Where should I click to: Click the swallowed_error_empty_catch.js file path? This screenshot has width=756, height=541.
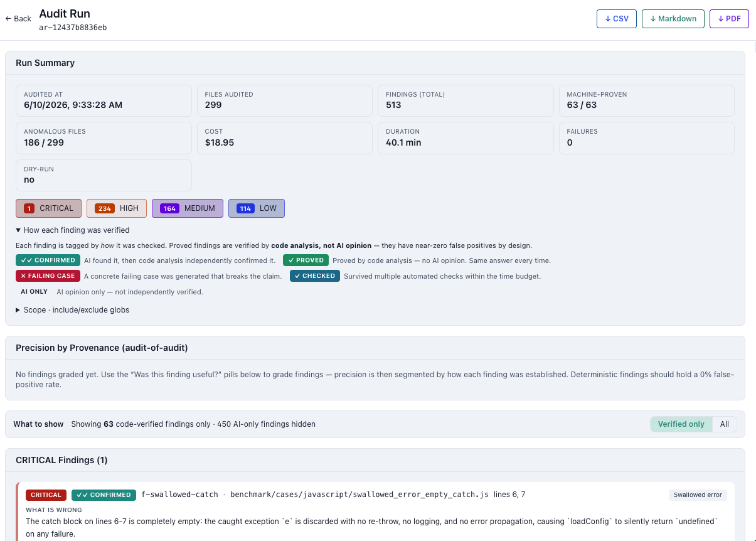359,495
